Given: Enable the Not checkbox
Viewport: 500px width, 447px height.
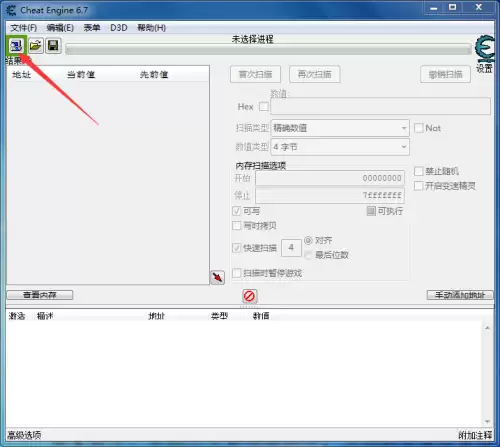Looking at the screenshot, I should pyautogui.click(x=418, y=128).
